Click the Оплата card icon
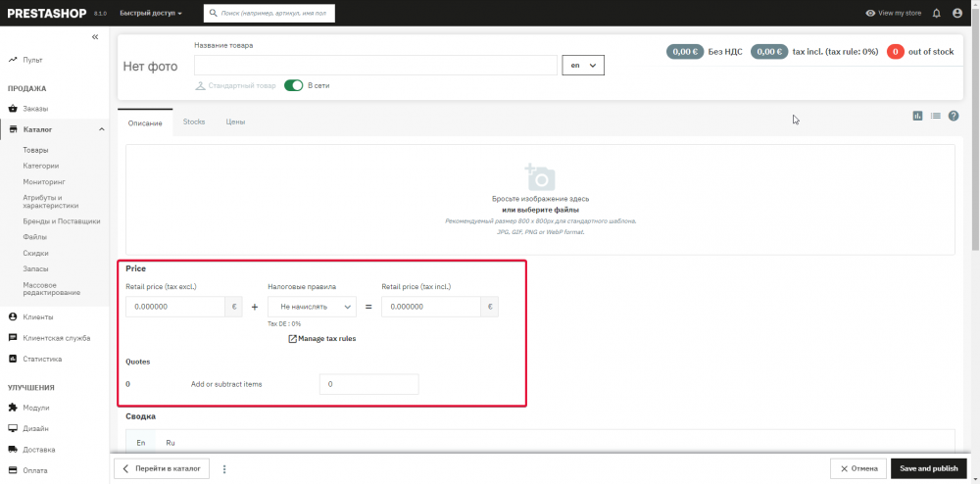980x484 pixels. pyautogui.click(x=13, y=470)
